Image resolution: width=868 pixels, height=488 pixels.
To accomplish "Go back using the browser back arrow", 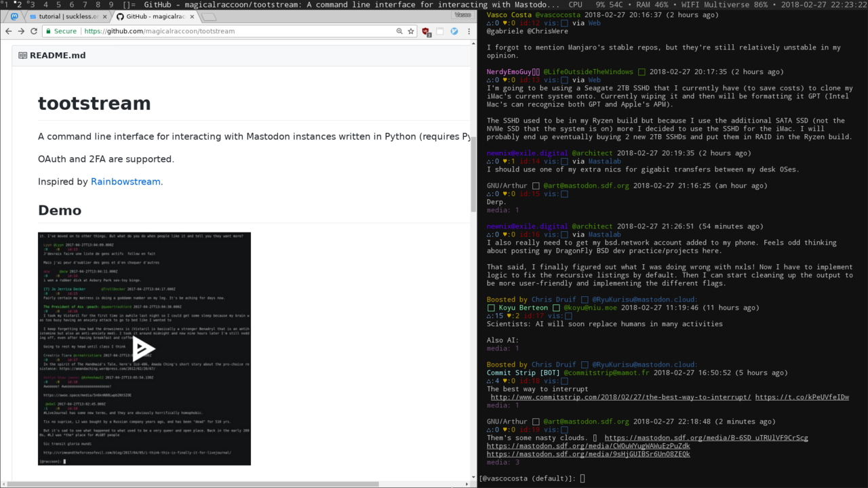I will click(x=9, y=31).
